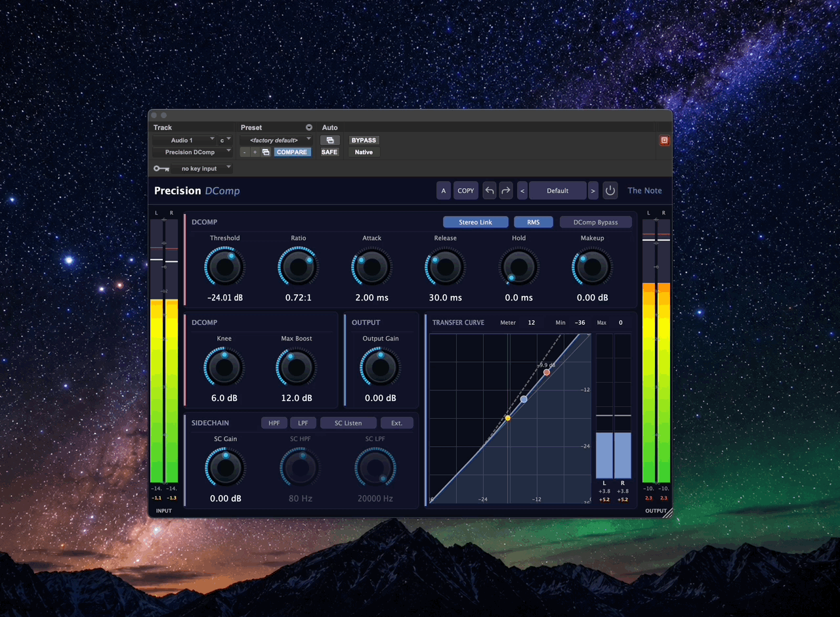Screen dimensions: 840x617
Task: Click the Hold knob
Action: coord(519,267)
